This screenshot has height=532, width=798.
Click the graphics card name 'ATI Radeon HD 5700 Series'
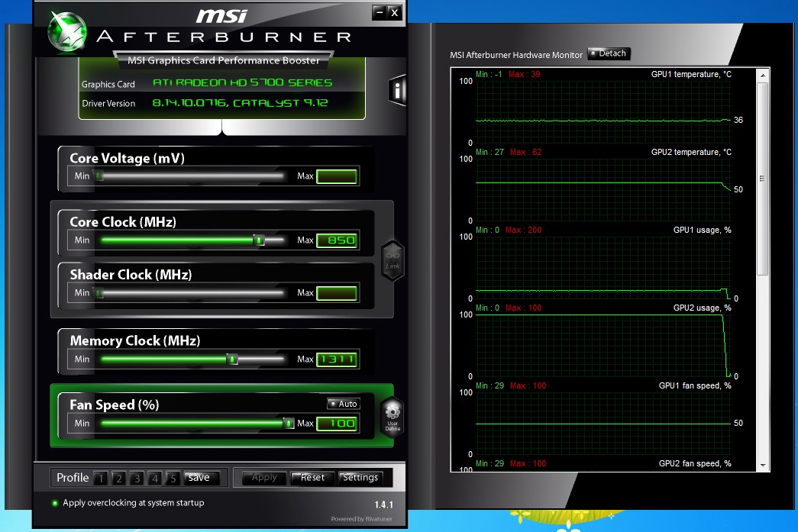click(242, 82)
